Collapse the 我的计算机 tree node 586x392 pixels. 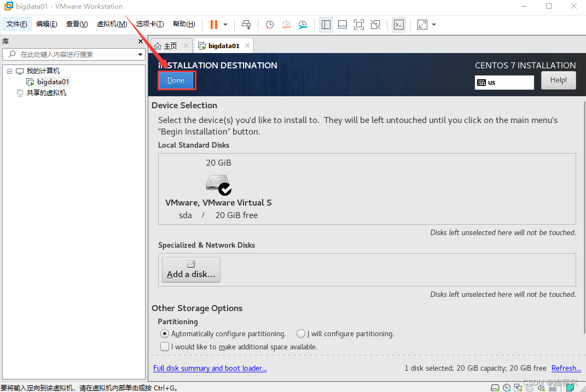click(x=10, y=71)
